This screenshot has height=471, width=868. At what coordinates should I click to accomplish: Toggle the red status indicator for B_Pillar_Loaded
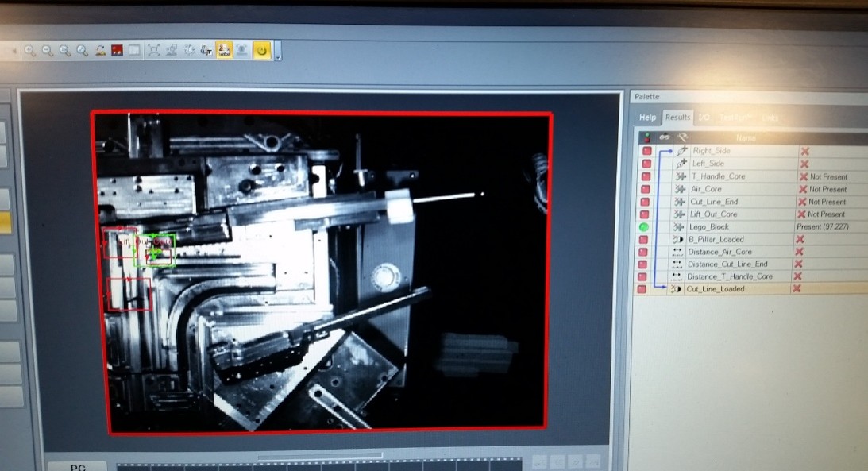[644, 239]
